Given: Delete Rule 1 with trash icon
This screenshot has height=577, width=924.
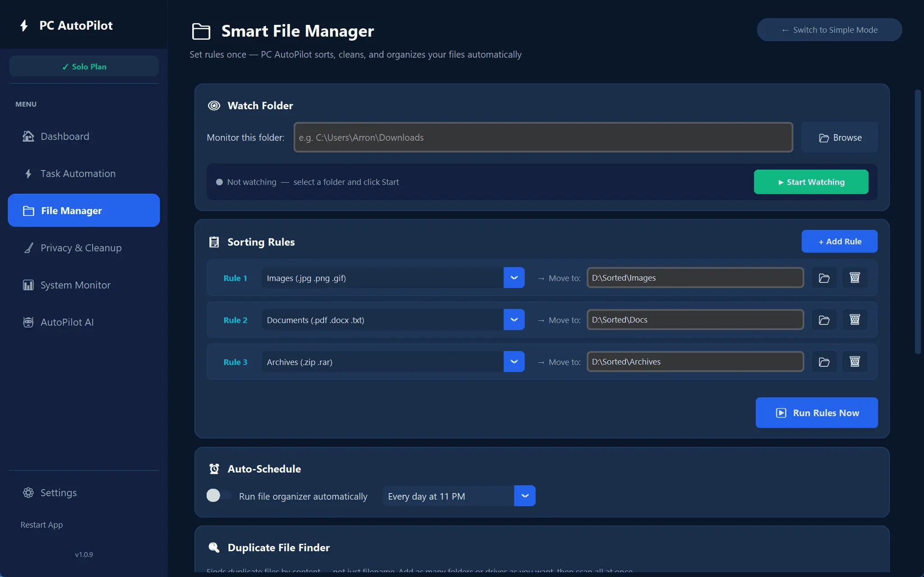Looking at the screenshot, I should (855, 278).
